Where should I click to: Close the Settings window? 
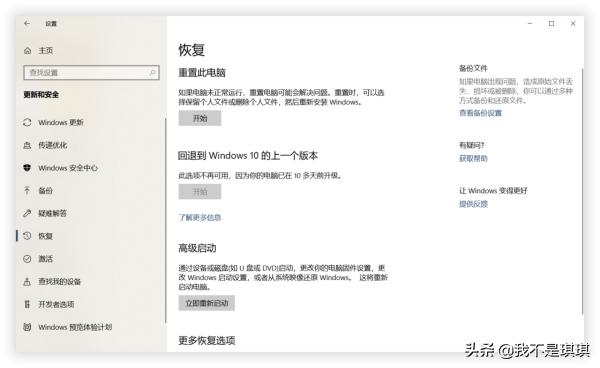573,23
